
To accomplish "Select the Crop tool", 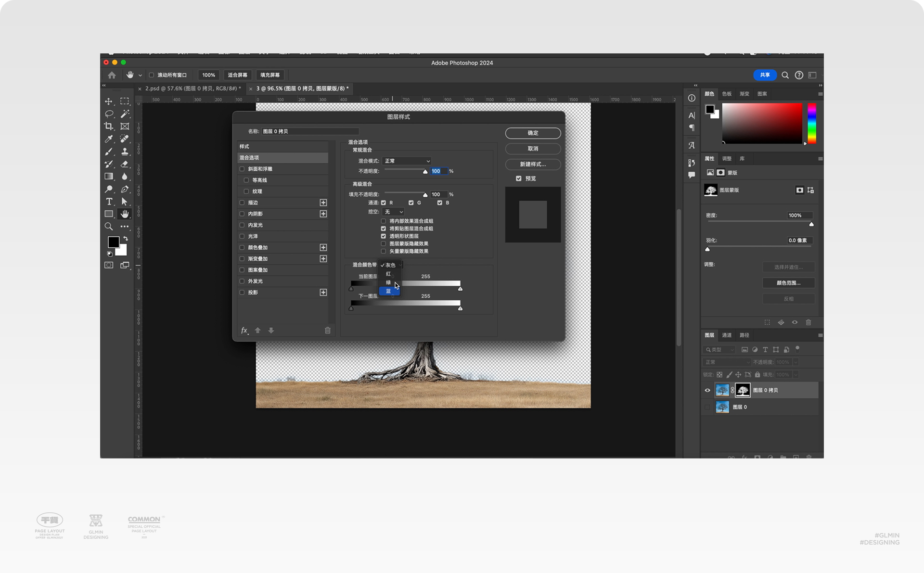I will click(109, 126).
